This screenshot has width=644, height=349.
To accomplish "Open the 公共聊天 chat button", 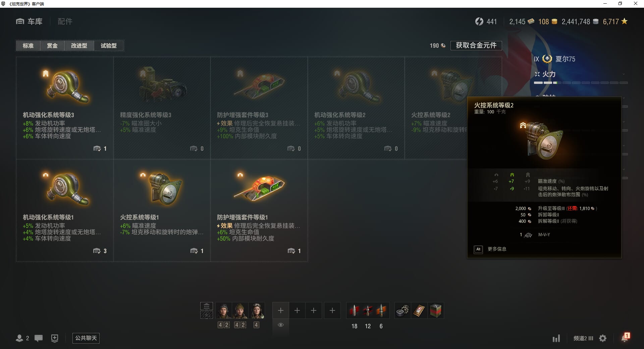I will point(86,338).
